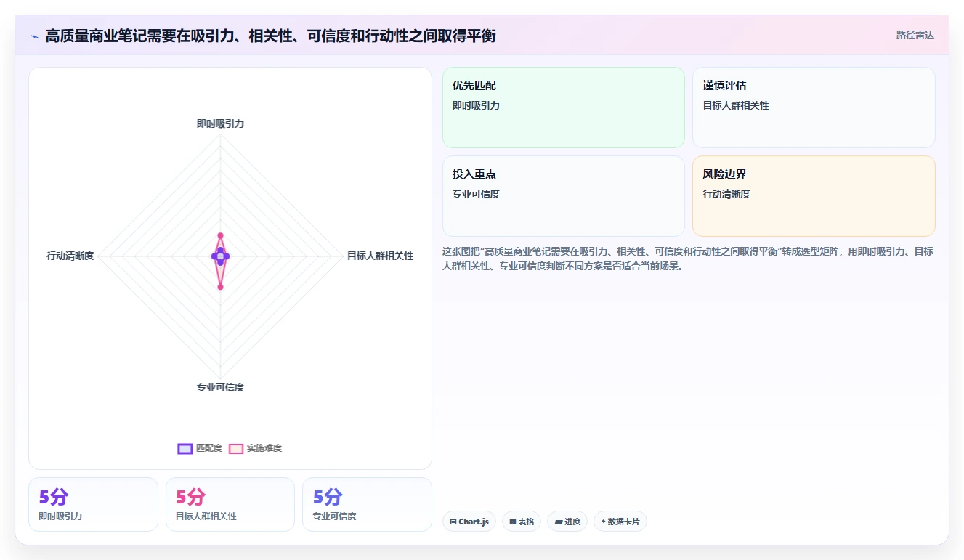Toggle the 匹配度 legend item
964x560 pixels.
[x=200, y=448]
